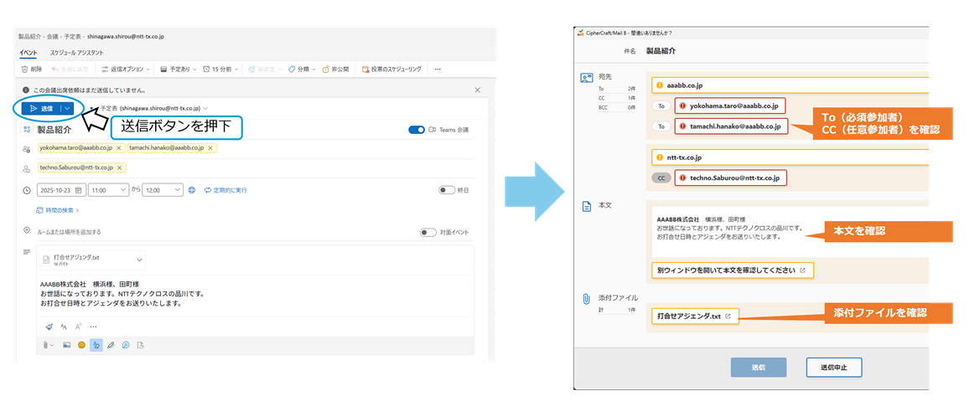Viewport: 980px width, 417px height.
Task: Dismiss the unsent meeting request notification bar
Action: [478, 90]
